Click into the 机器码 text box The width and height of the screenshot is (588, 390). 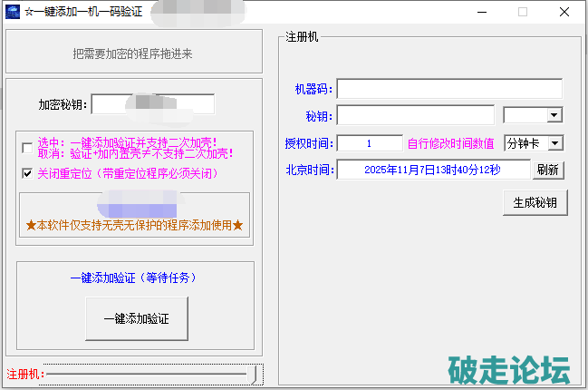(449, 89)
